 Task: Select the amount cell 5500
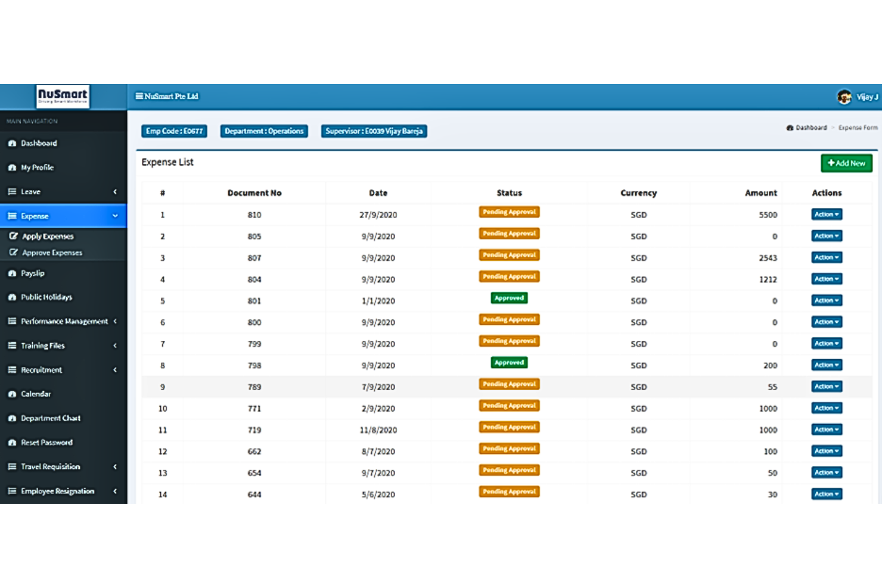tap(768, 215)
